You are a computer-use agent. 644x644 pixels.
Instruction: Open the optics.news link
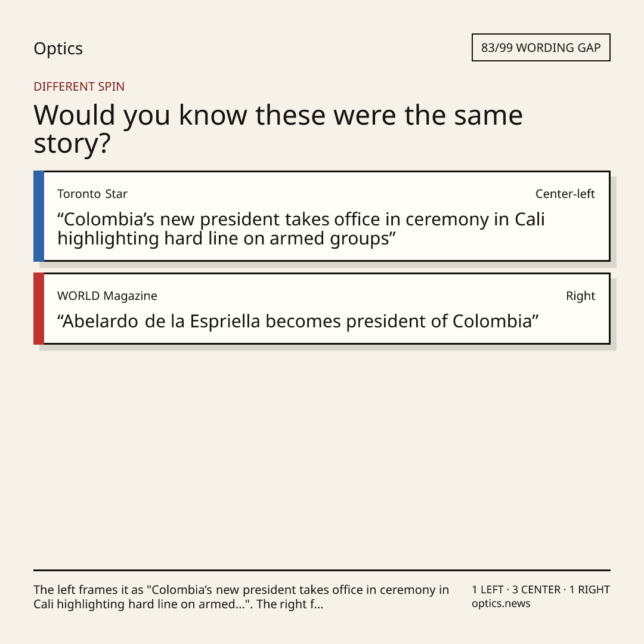[x=501, y=603]
